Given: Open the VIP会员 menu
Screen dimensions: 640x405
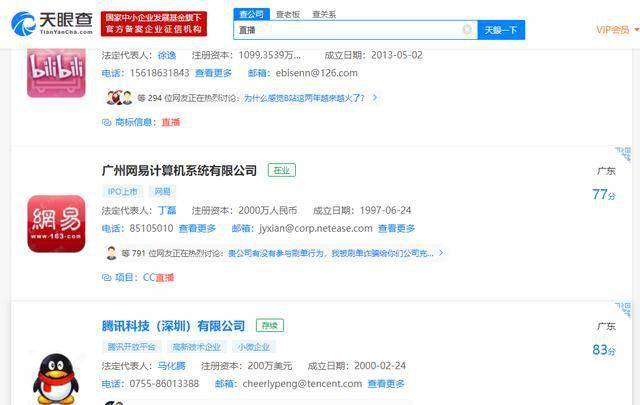Looking at the screenshot, I should 612,30.
